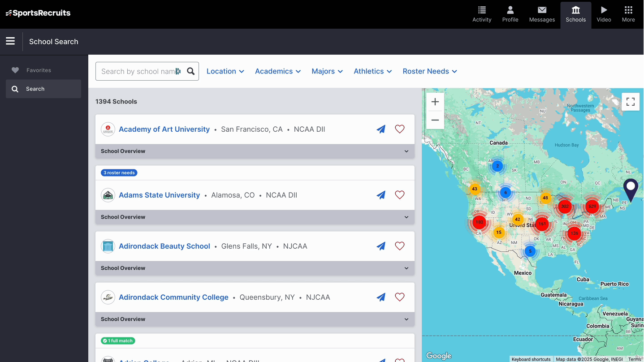
Task: Open the Majors filter dropdown
Action: [327, 71]
